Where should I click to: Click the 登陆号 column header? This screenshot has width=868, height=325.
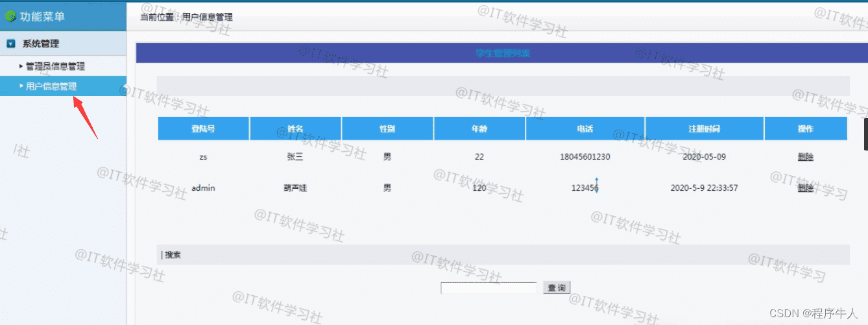tap(203, 129)
